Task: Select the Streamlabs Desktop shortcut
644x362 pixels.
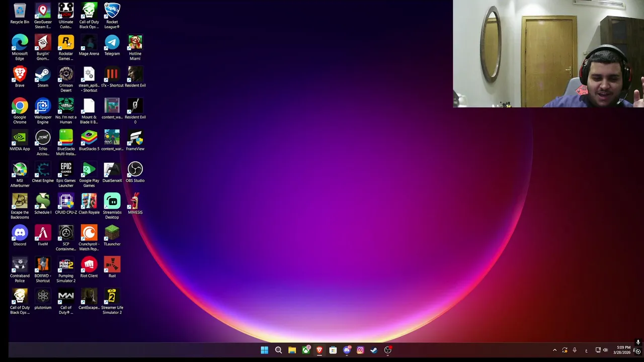Action: [x=112, y=206]
